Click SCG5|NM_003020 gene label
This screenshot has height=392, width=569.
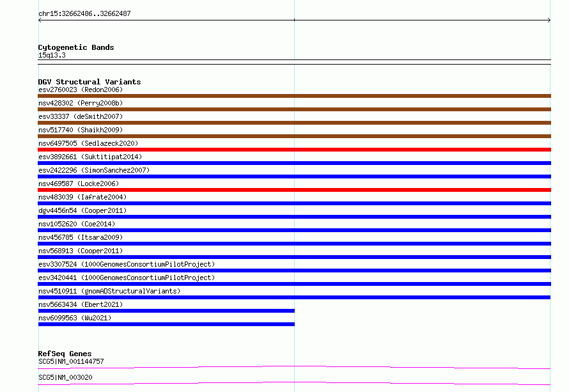(x=65, y=377)
